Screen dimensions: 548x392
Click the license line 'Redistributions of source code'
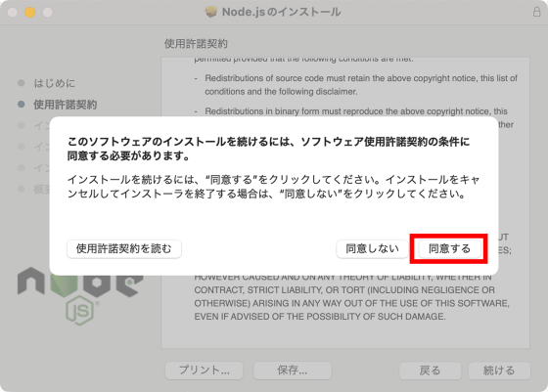[361, 78]
